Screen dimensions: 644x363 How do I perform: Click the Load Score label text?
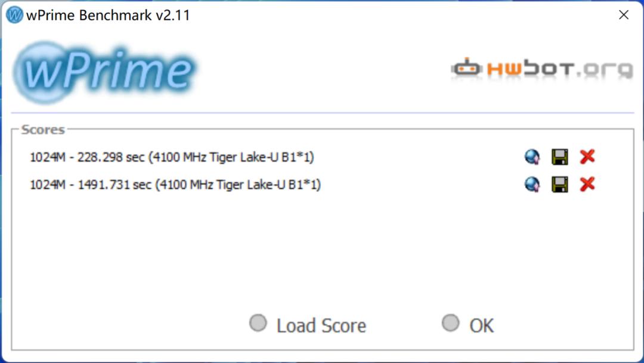(321, 325)
